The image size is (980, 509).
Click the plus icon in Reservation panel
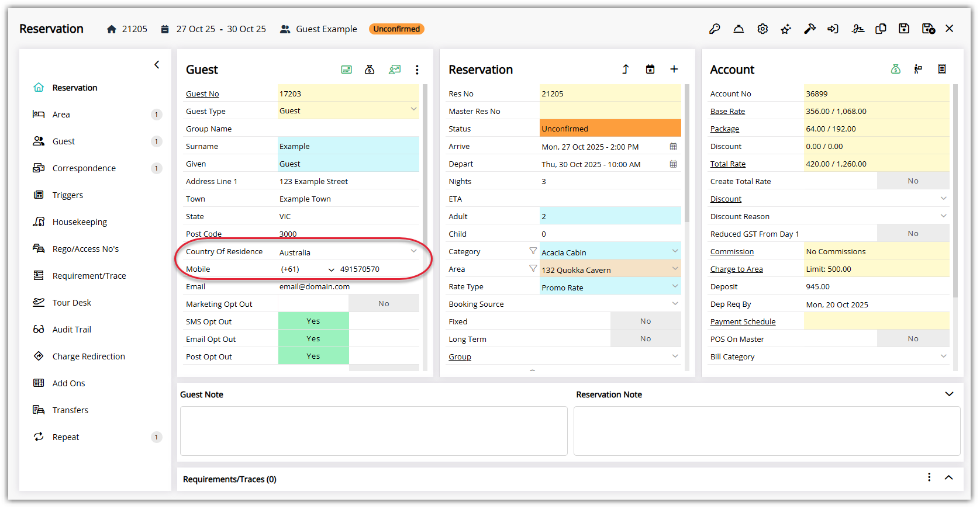[x=674, y=69]
